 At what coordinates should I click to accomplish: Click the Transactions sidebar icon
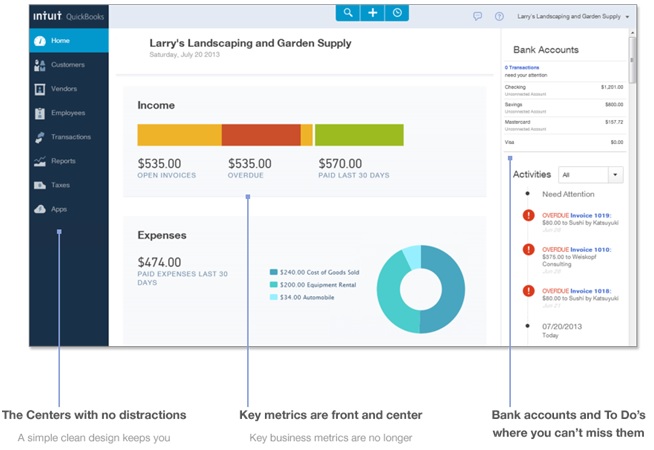point(40,137)
